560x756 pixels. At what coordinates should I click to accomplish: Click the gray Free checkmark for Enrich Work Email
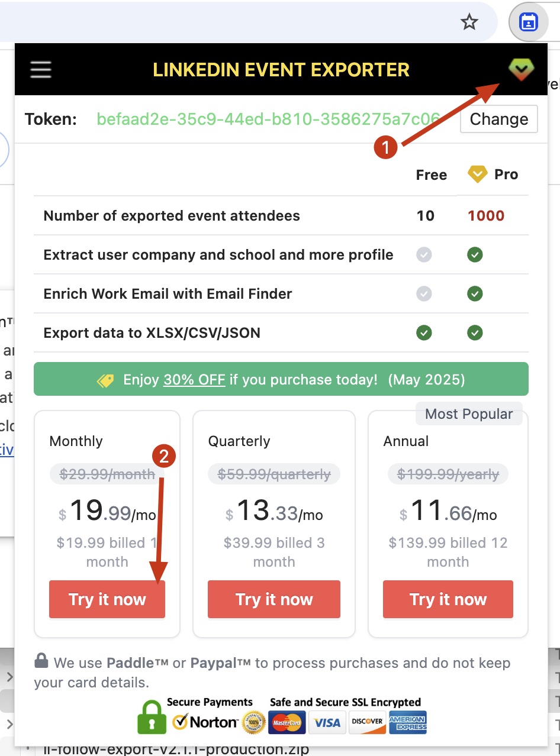(x=424, y=294)
